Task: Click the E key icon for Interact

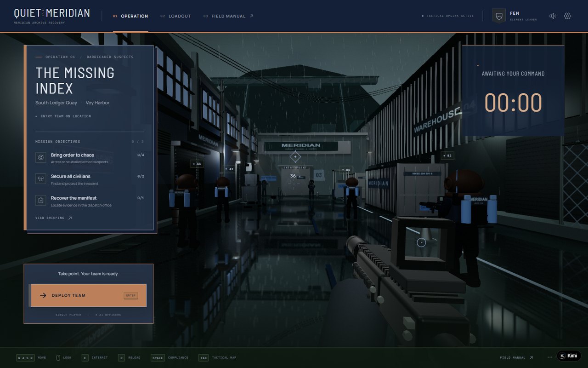Action: pyautogui.click(x=85, y=357)
